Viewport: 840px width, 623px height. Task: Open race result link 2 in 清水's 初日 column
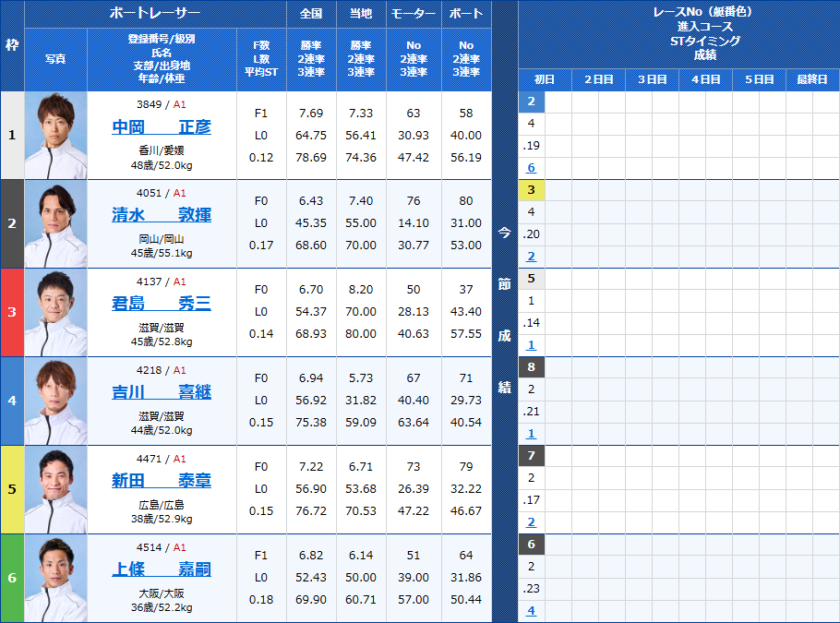click(x=531, y=256)
